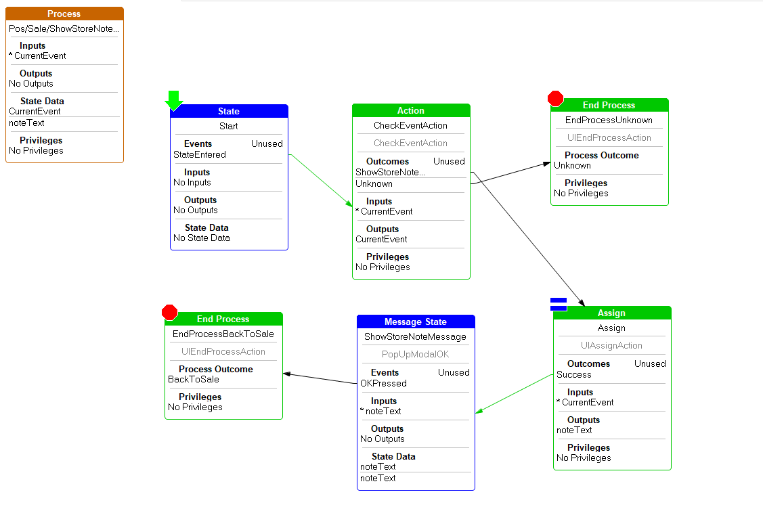Screen dimensions: 763x532
Task: Click the Unused label in Action node
Action: coord(449,161)
